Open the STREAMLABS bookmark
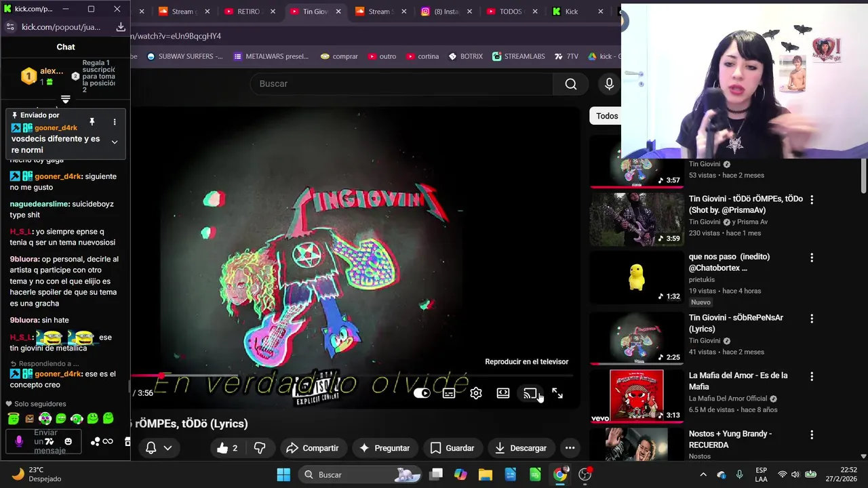Viewport: 868px width, 488px height. click(519, 56)
